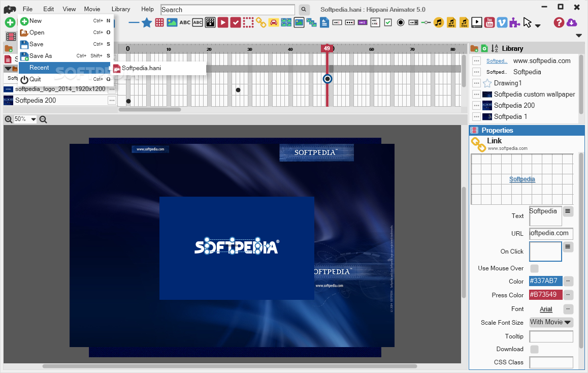588x373 pixels.
Task: Open the Movie menu
Action: pyautogui.click(x=92, y=9)
